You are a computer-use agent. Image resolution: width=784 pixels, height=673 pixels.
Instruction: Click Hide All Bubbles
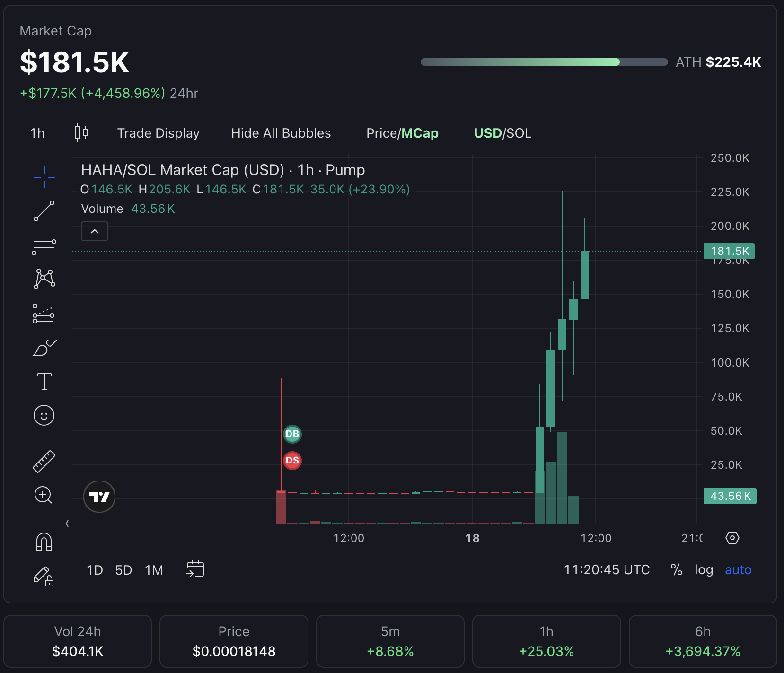click(281, 133)
